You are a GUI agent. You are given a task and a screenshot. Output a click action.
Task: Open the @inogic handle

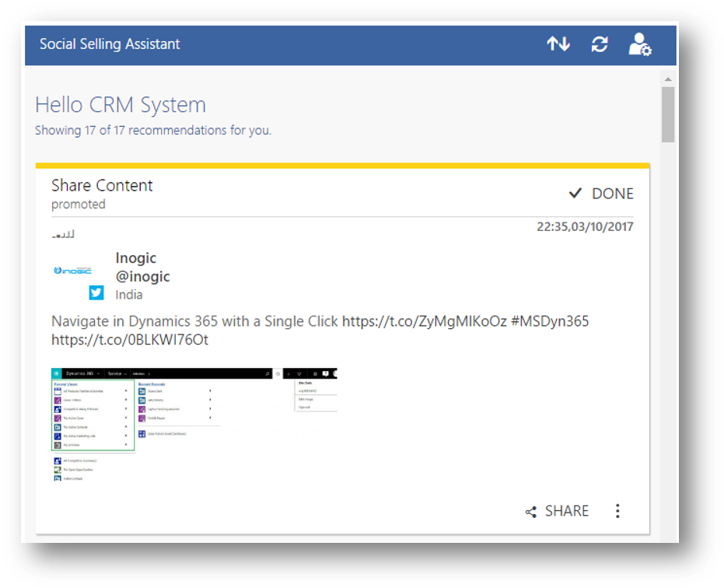tap(142, 276)
